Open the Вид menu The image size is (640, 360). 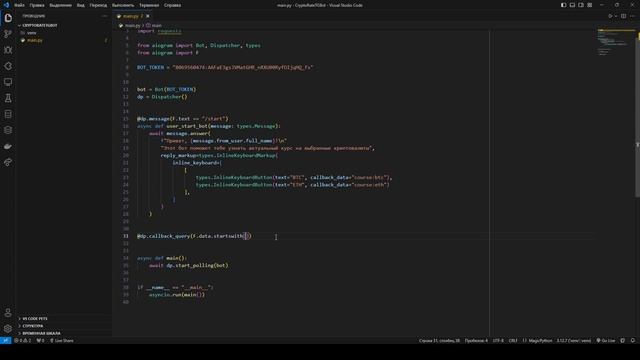81,5
